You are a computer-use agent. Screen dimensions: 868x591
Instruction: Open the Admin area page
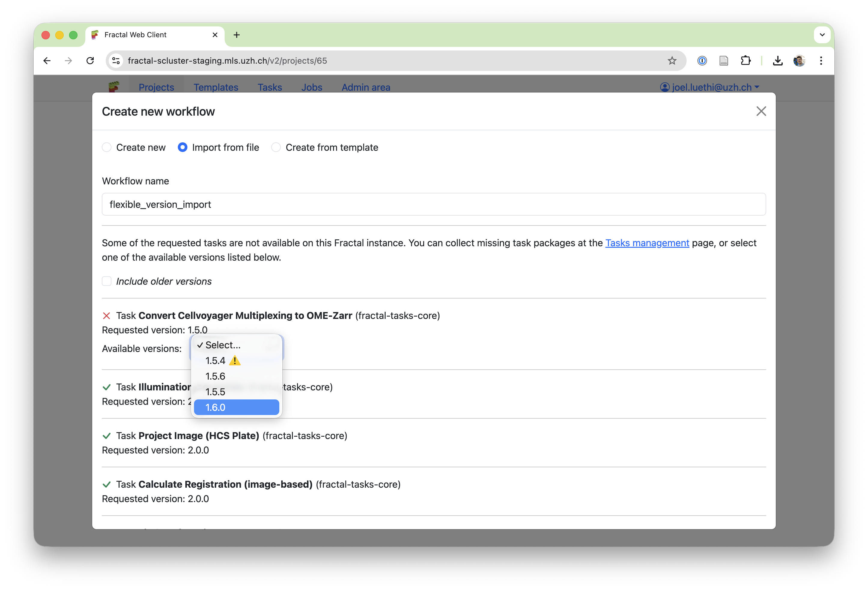tap(366, 87)
